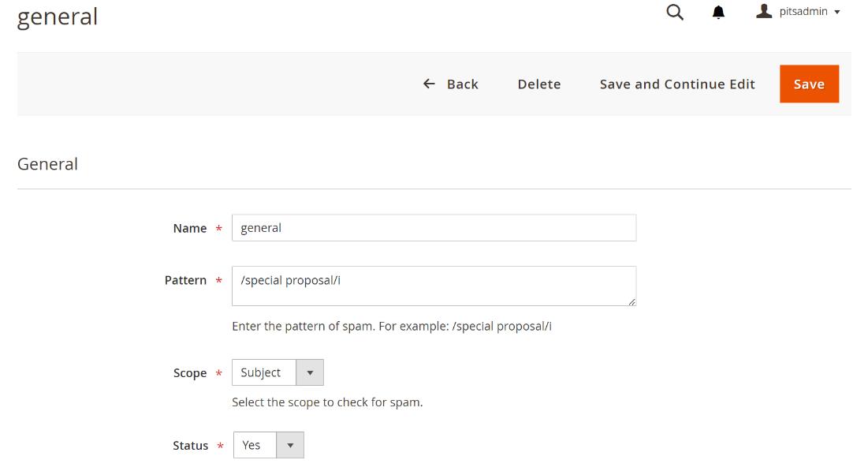This screenshot has height=471, width=868.
Task: Click inside the Pattern text area
Action: pos(434,286)
